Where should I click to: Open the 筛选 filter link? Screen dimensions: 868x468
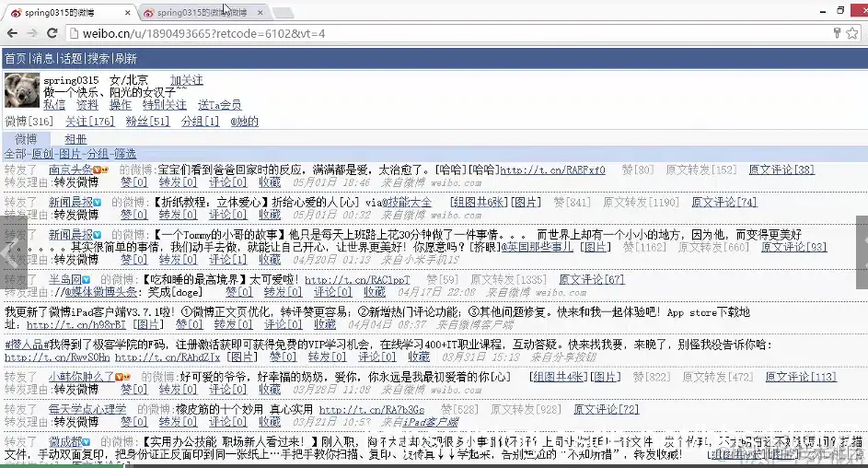126,154
